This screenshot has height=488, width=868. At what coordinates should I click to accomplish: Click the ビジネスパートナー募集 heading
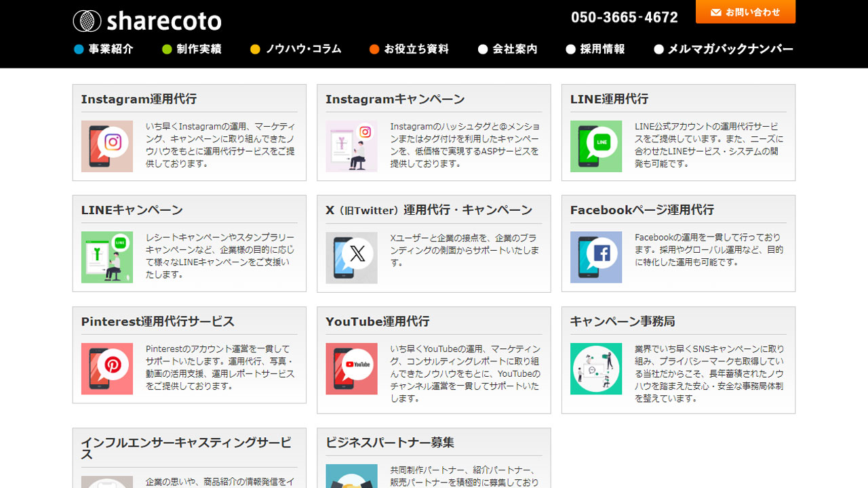[x=389, y=443]
